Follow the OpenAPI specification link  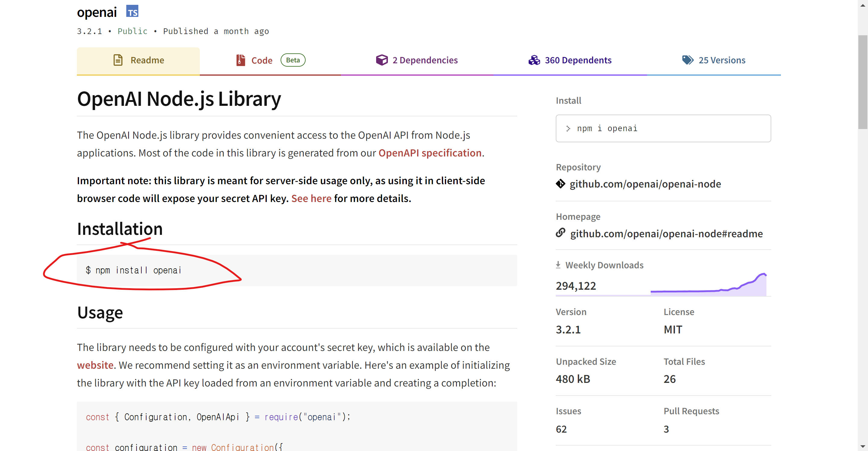point(429,153)
